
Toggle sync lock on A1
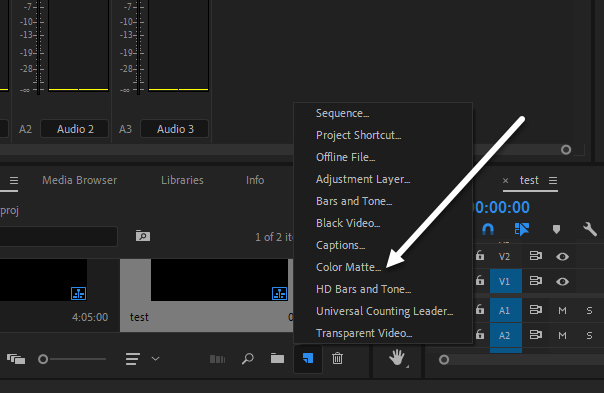535,310
